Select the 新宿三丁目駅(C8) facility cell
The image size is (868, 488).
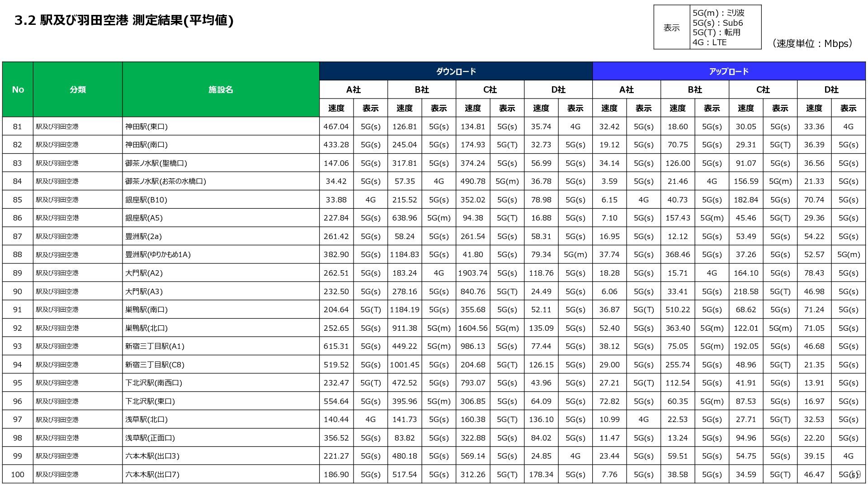click(x=155, y=365)
